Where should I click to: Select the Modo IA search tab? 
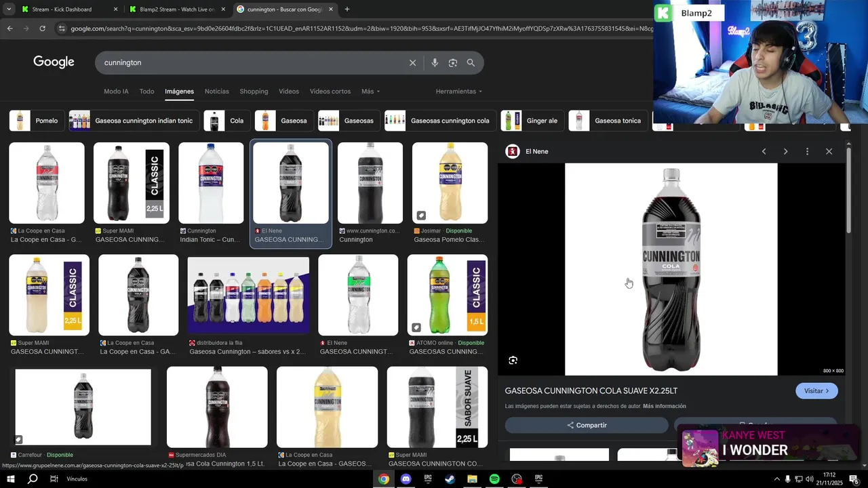pos(116,91)
